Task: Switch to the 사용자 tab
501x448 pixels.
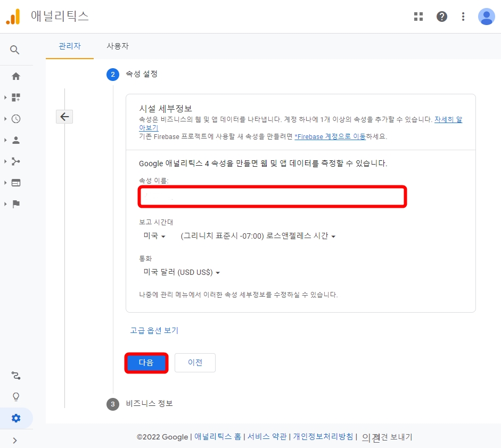Action: click(117, 46)
